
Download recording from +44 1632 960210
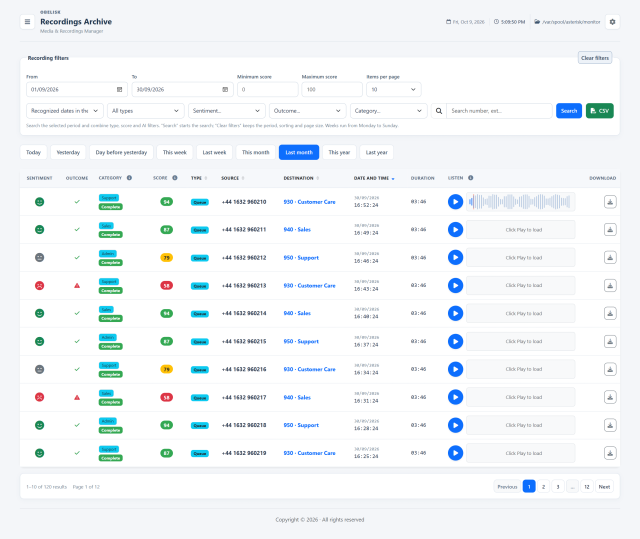point(610,202)
